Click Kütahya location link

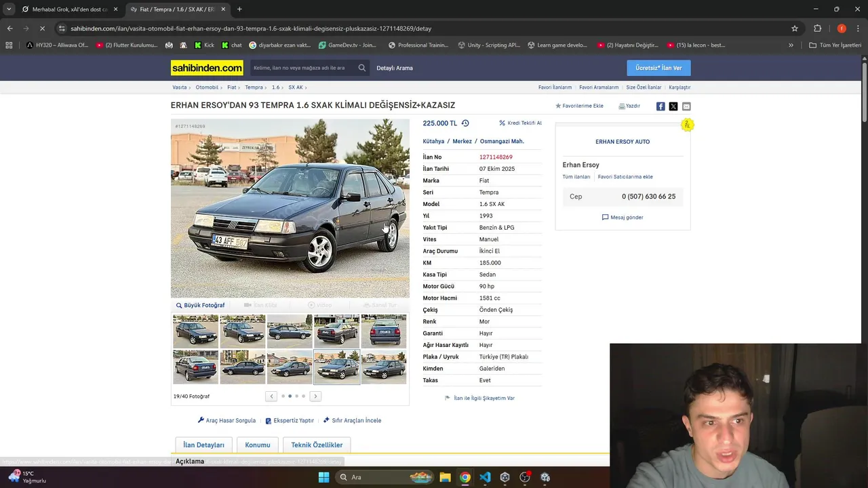coord(433,141)
